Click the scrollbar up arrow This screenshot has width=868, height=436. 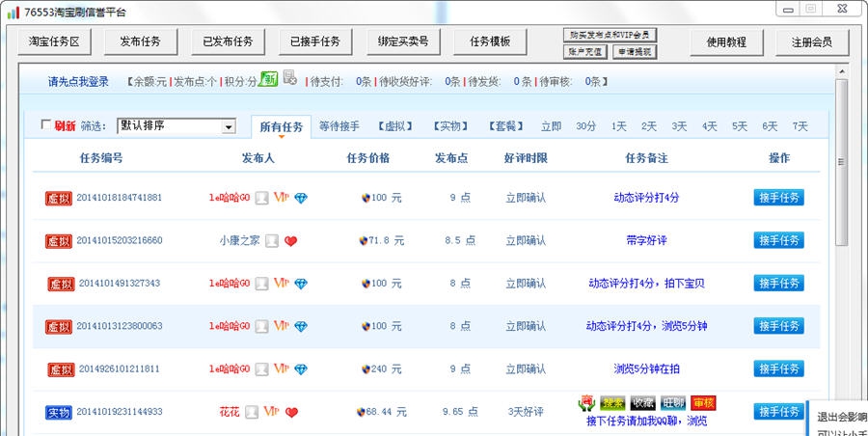coord(841,71)
